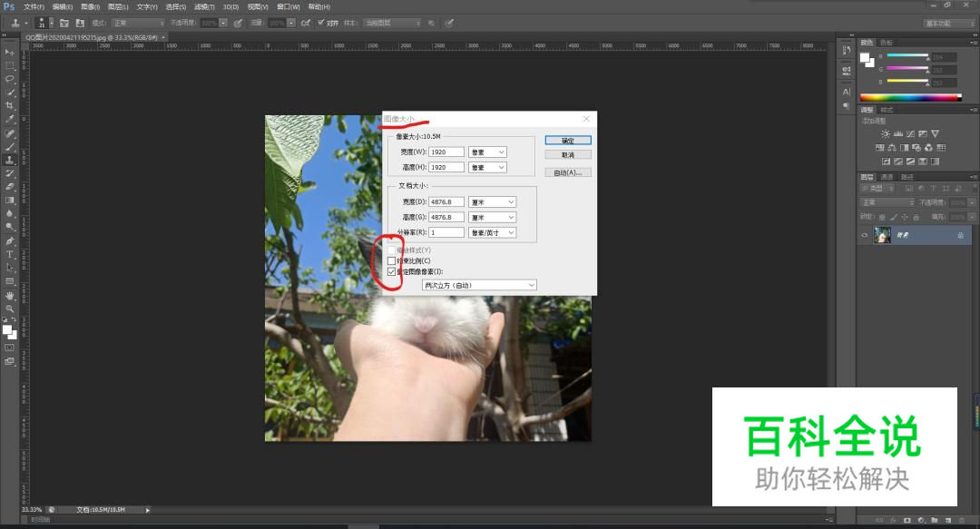The image size is (980, 529).
Task: Click the rainbow color spectrum bar
Action: tap(909, 97)
